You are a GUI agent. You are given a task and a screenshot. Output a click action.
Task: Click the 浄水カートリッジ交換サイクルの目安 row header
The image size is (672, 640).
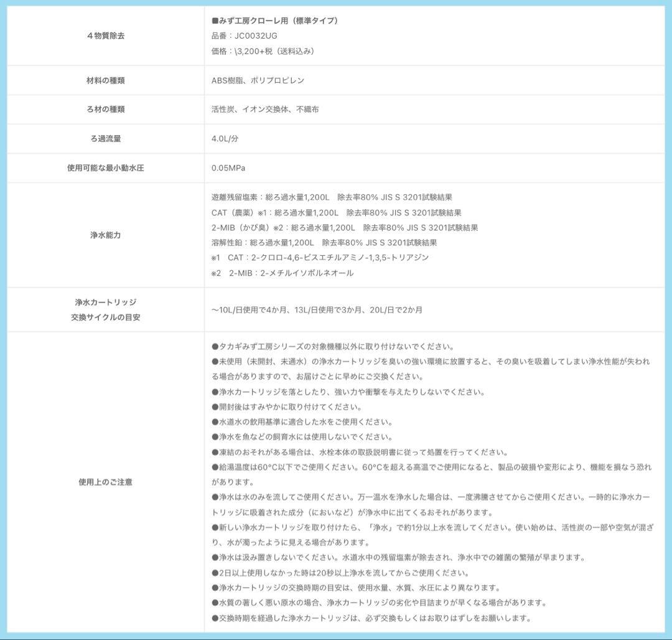click(105, 309)
